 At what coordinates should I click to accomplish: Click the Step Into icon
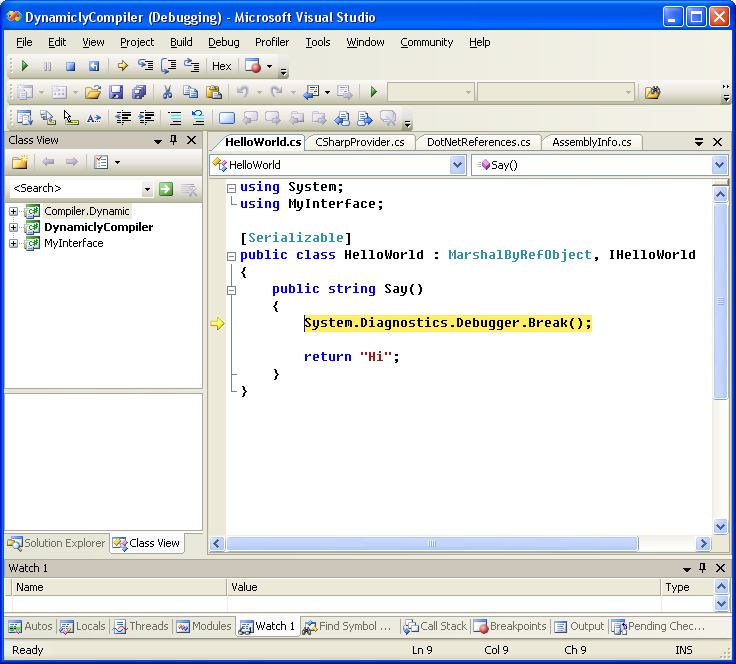coord(145,66)
